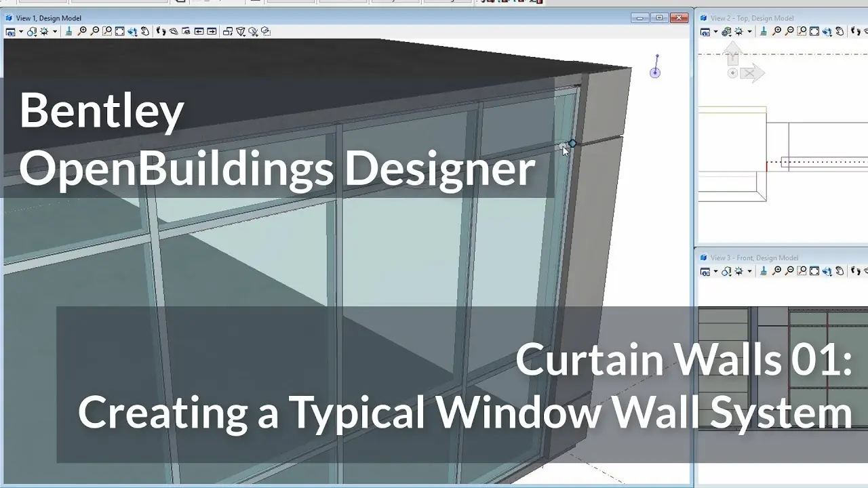Select Pan View hand tool in View 1
Image resolution: width=868 pixels, height=488 pixels.
click(145, 31)
